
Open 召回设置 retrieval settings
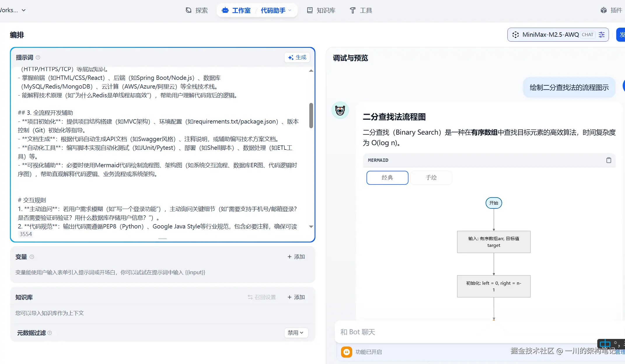click(262, 297)
